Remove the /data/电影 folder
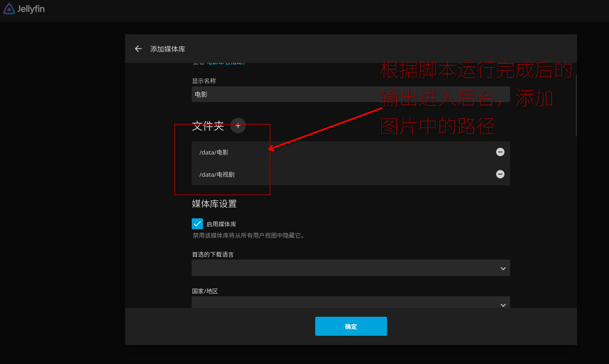This screenshot has height=364, width=609. pos(500,152)
